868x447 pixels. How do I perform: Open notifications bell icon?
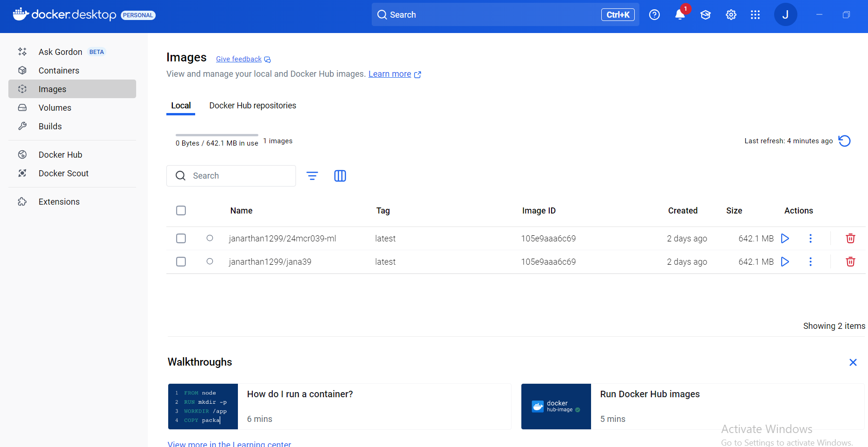680,15
